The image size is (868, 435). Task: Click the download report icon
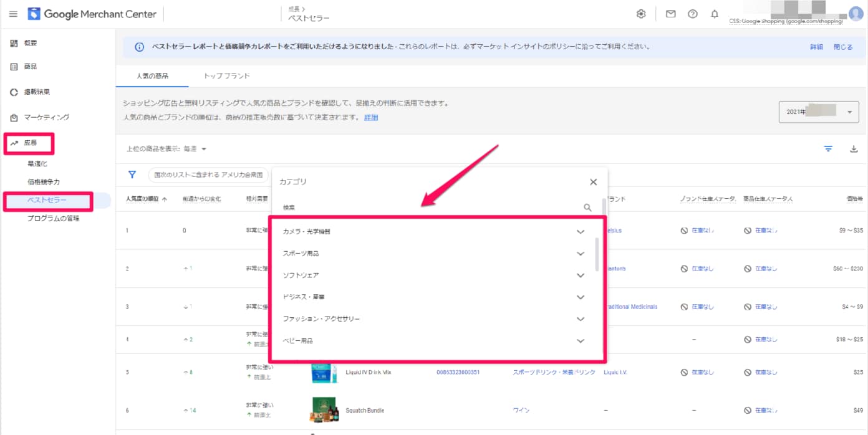pos(854,149)
